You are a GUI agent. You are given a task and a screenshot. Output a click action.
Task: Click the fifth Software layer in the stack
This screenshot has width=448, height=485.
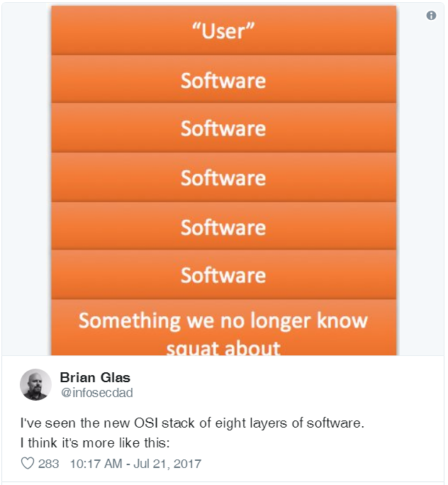point(223,275)
